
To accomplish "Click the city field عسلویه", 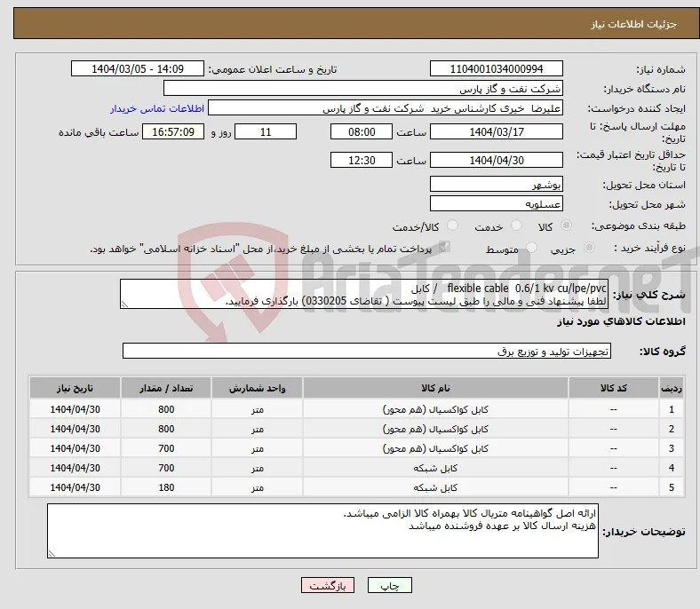I will coord(497,204).
